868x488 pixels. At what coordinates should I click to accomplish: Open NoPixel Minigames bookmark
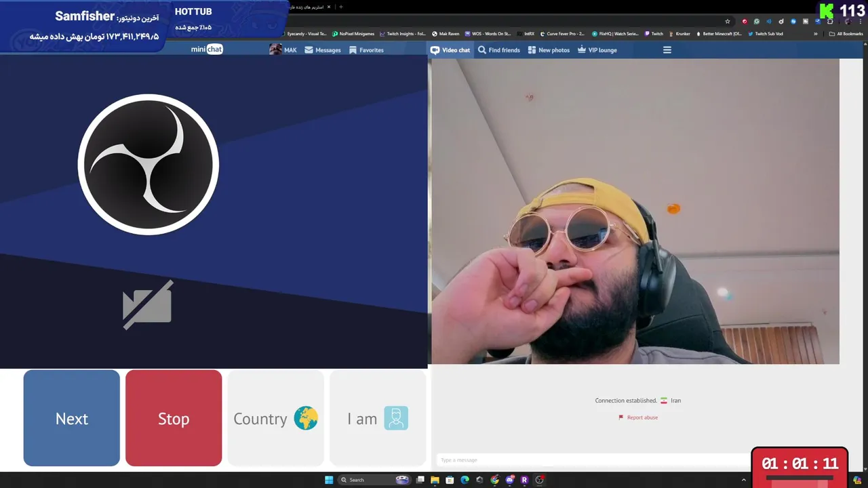(x=353, y=34)
